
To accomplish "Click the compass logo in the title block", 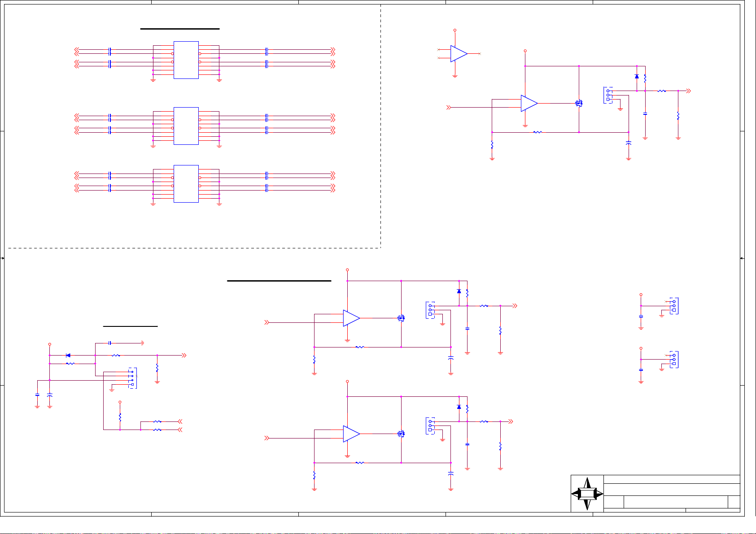I will [587, 494].
